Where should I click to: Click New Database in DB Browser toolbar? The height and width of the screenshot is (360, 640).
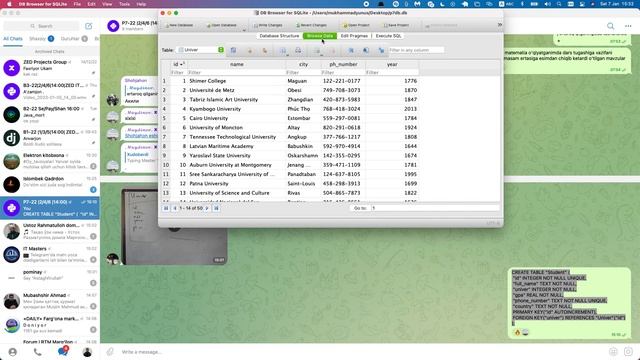pos(179,25)
